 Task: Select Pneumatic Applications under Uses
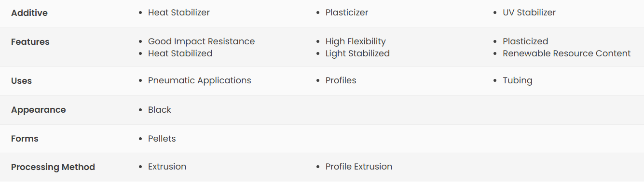(200, 80)
